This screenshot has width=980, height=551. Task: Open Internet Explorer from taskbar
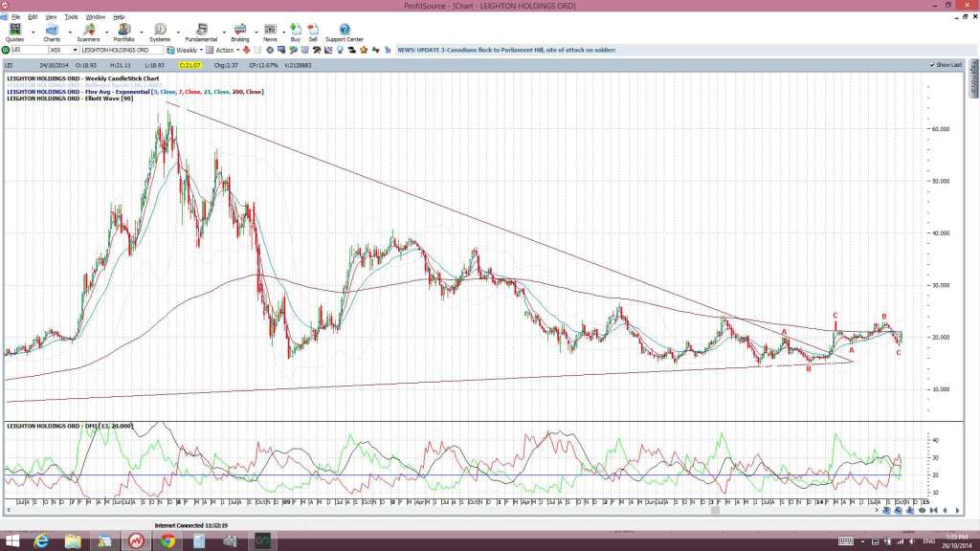(x=42, y=541)
